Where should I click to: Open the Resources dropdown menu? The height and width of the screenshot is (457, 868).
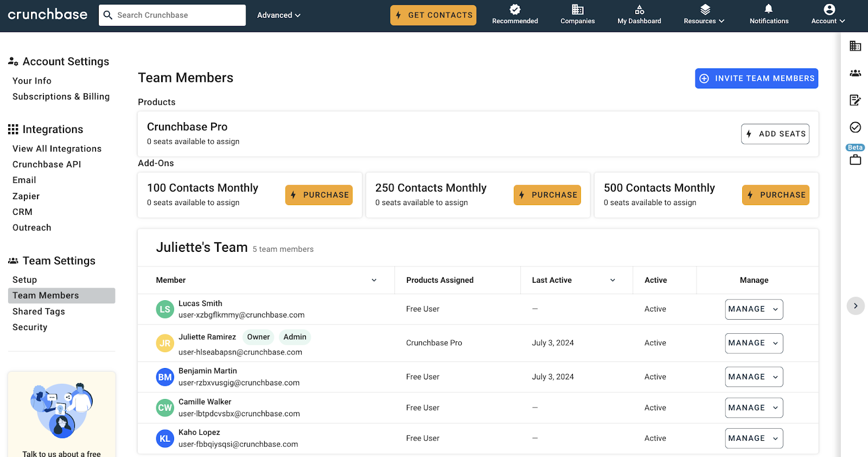click(x=704, y=15)
